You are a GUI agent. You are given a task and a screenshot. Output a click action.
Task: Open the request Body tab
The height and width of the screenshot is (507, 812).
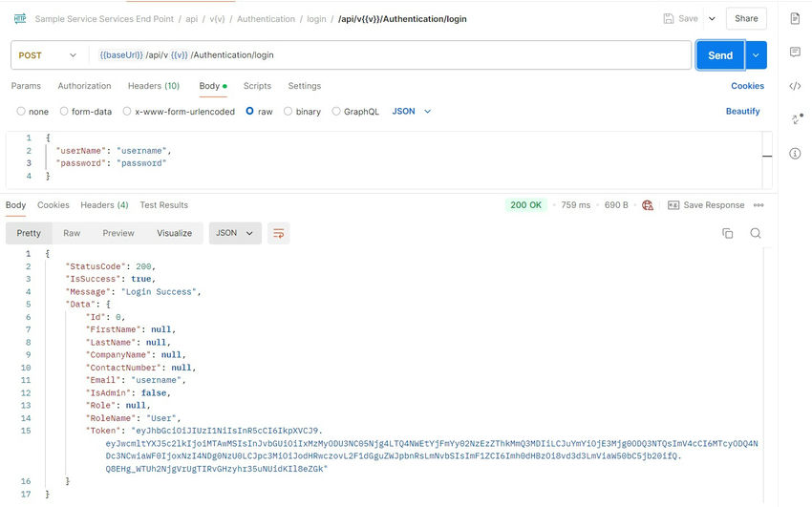coord(213,86)
